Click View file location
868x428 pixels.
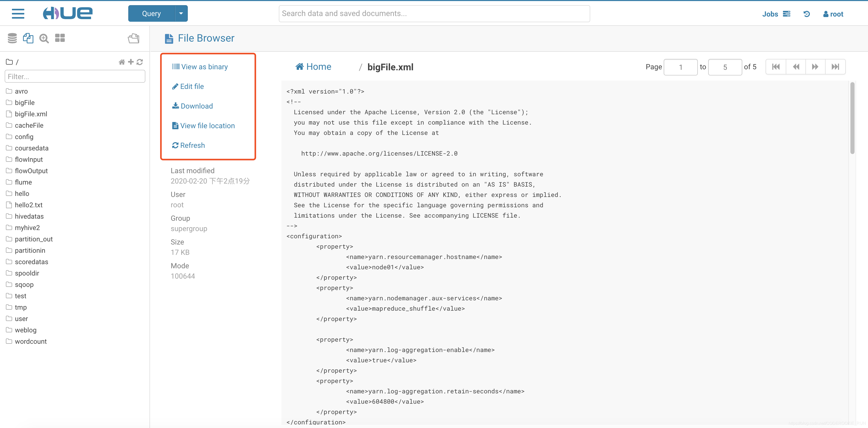[x=203, y=126]
